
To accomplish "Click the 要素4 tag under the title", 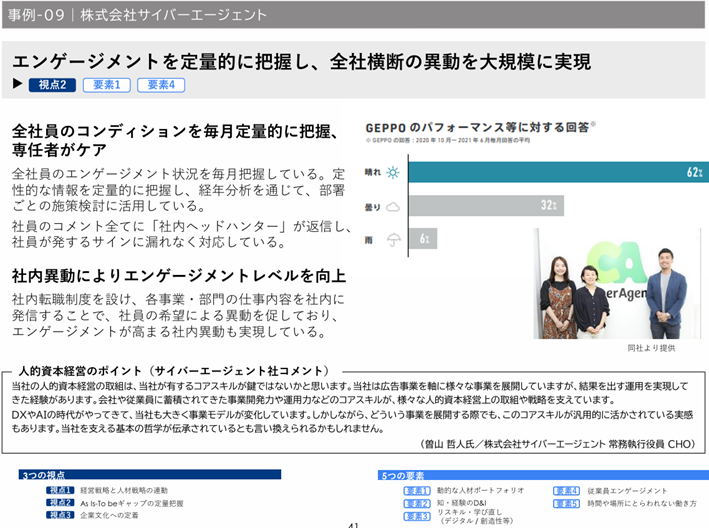I will tap(160, 85).
